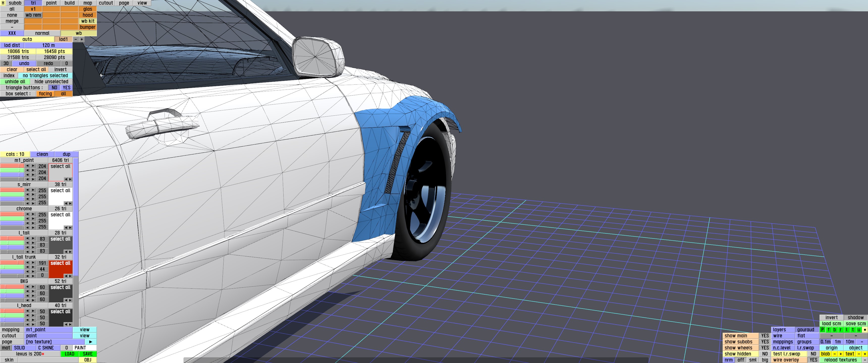The width and height of the screenshot is (868, 363).
Task: Set triangle buttons to NO
Action: tap(54, 87)
